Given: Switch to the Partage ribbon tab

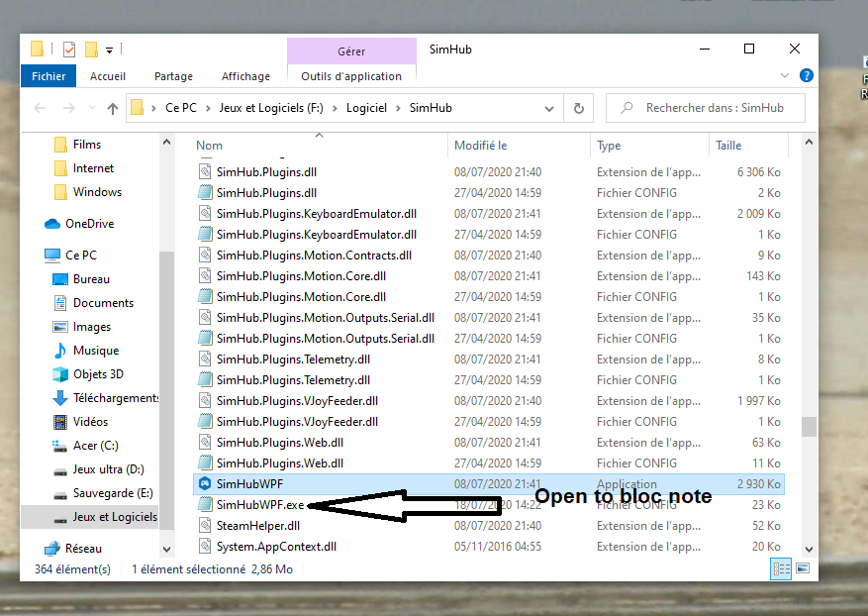Looking at the screenshot, I should point(174,76).
